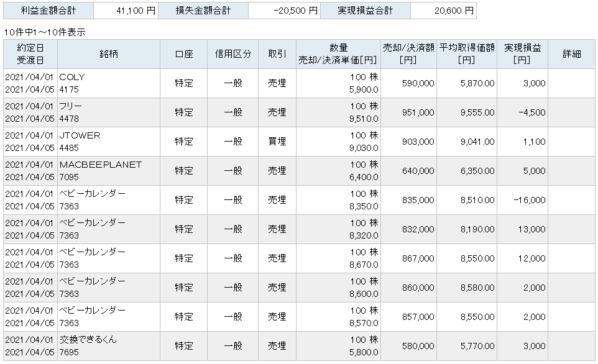Click the settlement amount 951,000
Screen dimensions: 598x364
tap(418, 112)
